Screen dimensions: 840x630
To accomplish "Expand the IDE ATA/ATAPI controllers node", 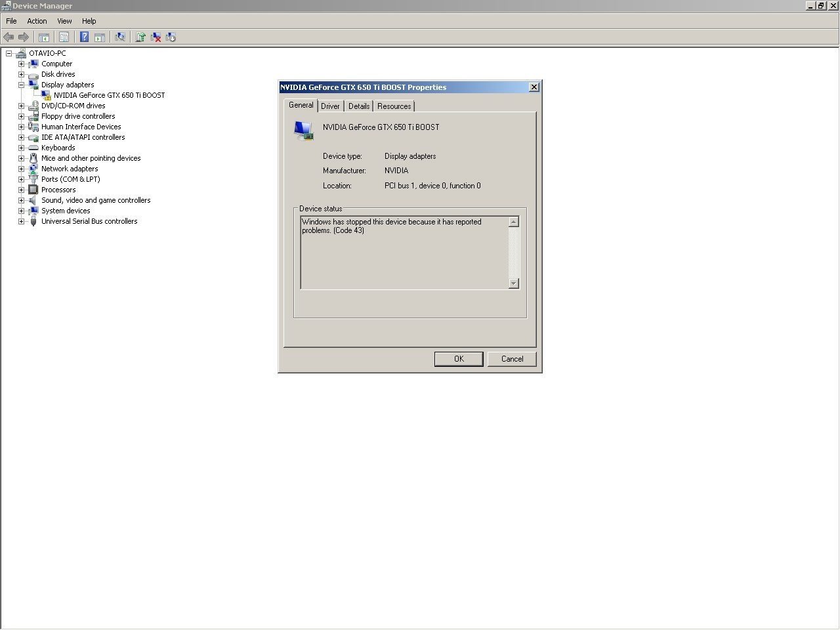I will (x=21, y=137).
